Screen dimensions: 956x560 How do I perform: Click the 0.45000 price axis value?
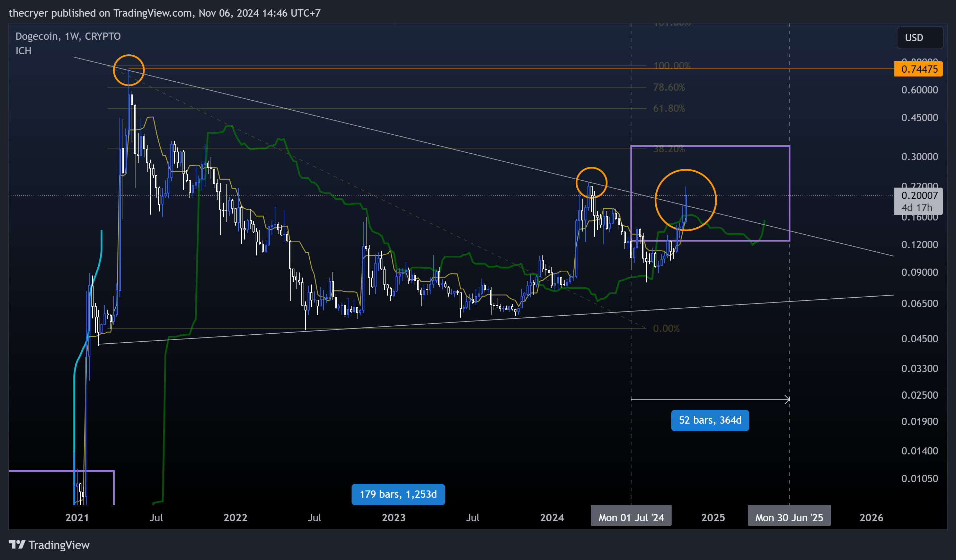(919, 118)
